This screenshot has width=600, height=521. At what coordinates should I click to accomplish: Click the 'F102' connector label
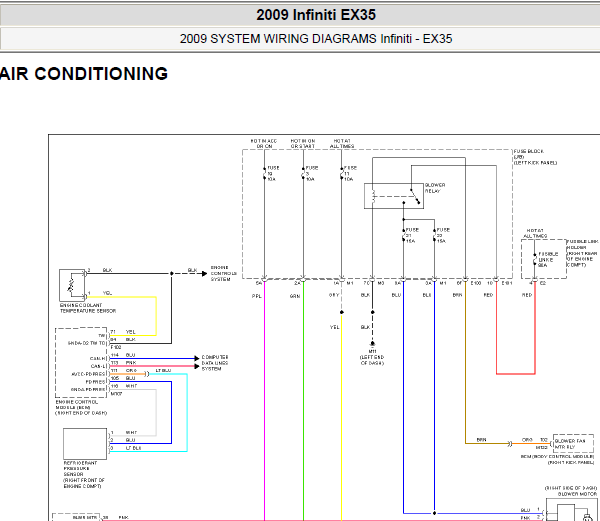click(x=116, y=347)
